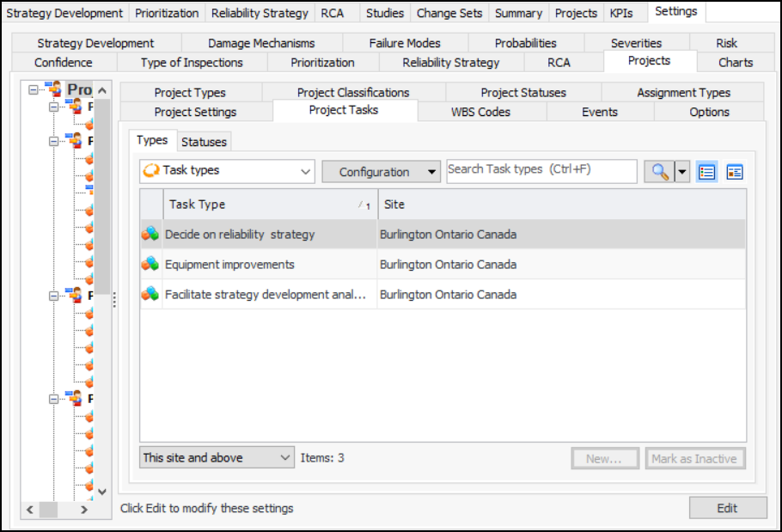Click the New... button

(x=605, y=458)
